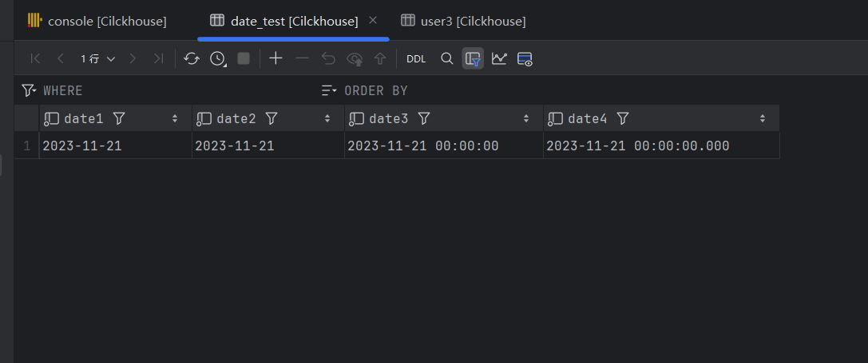Toggle sort arrows on date2 column

click(x=327, y=118)
